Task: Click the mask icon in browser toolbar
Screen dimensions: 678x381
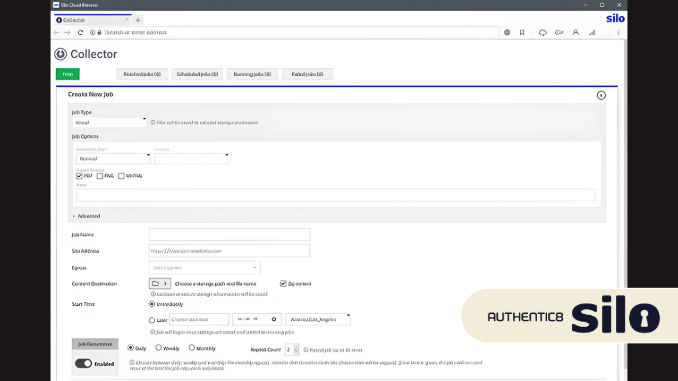Action: click(559, 32)
